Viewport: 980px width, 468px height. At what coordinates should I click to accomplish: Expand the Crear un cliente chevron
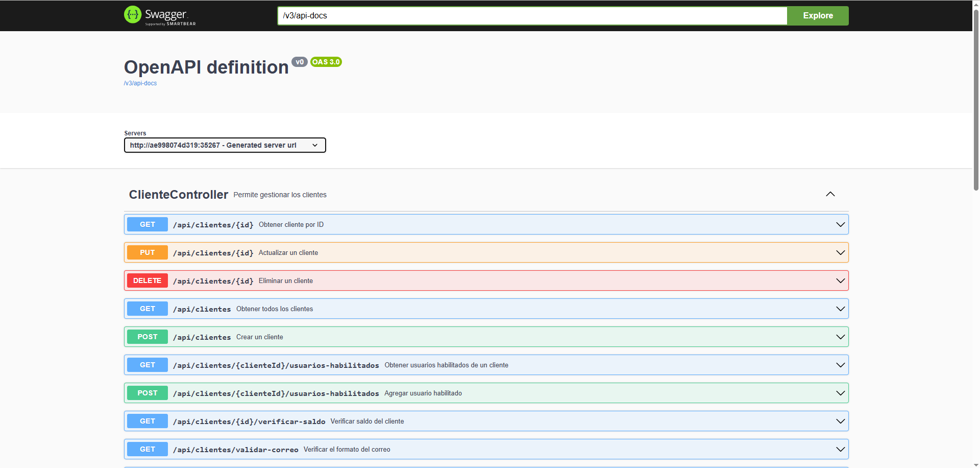(840, 337)
